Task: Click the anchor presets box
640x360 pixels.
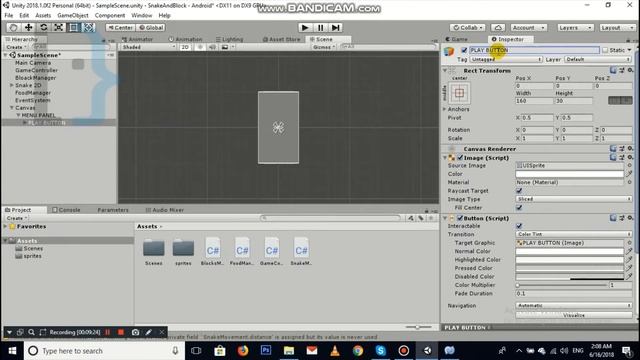Action: [x=459, y=93]
